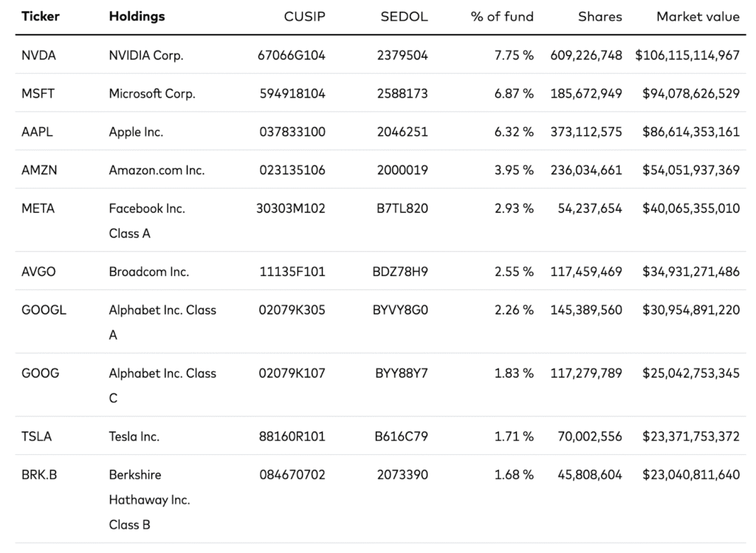Viewport: 756px width, 553px height.
Task: Click the GOOG ticker symbol
Action: [x=40, y=374]
